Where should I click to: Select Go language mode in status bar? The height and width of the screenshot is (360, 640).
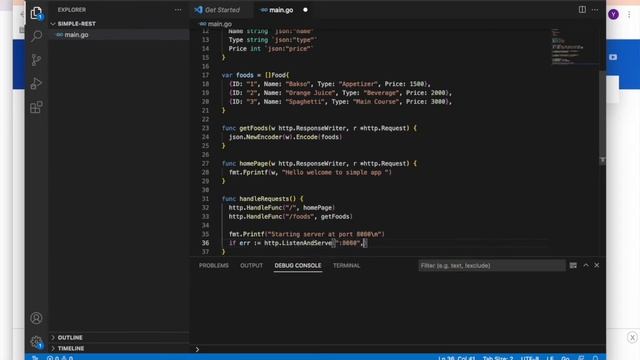[x=565, y=358]
